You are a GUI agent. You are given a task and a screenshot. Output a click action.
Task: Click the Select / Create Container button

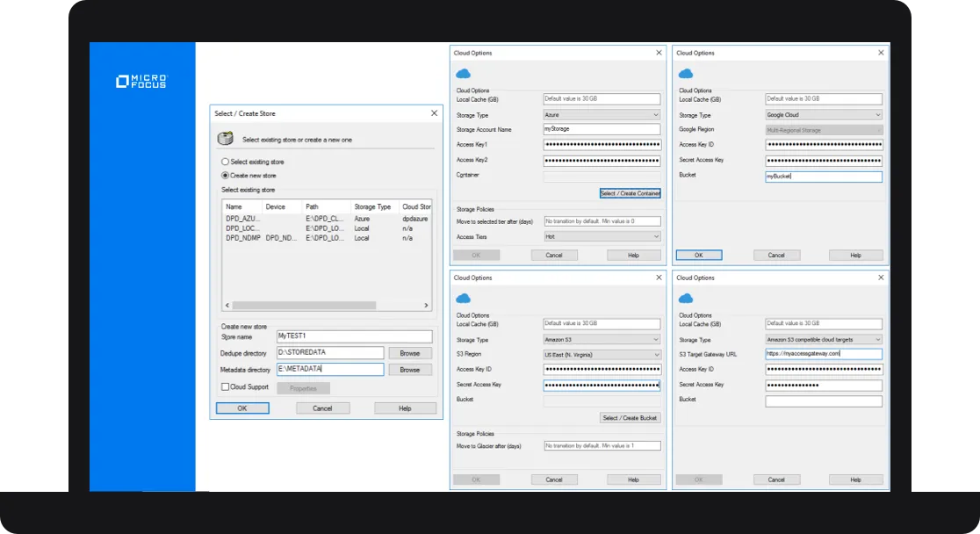[x=630, y=192]
